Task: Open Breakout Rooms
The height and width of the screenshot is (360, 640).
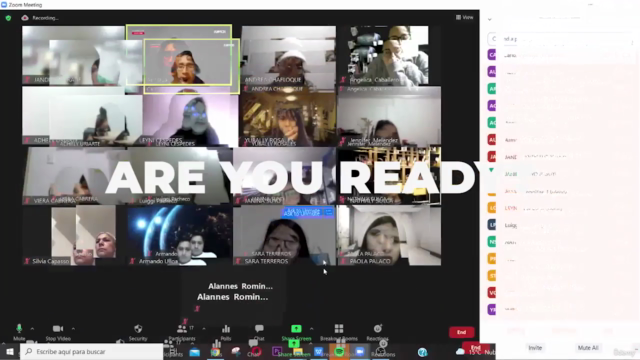Action: point(339,329)
